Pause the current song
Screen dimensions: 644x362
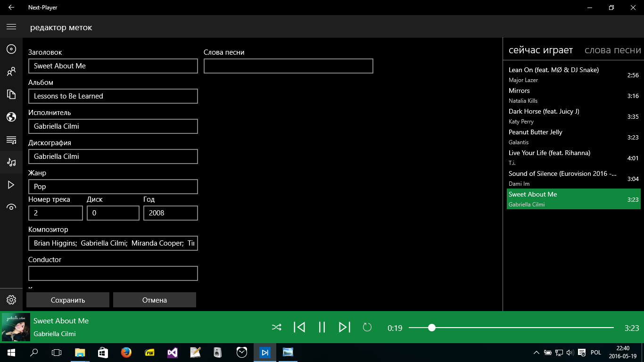tap(322, 327)
